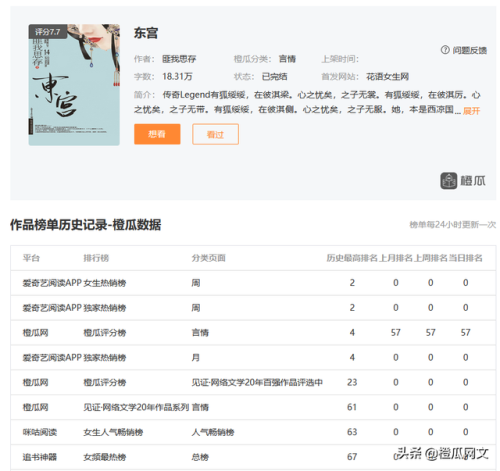Click the orange 想看 button

click(x=157, y=134)
